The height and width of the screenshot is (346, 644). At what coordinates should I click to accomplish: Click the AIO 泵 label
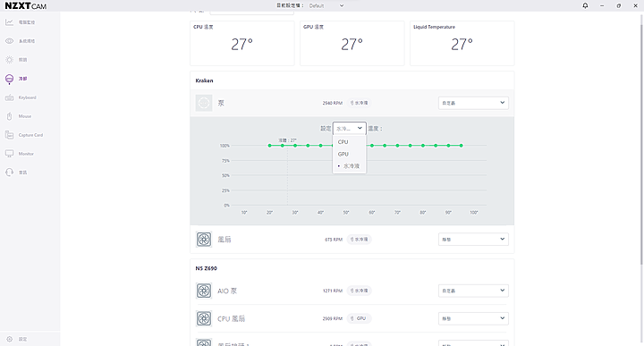(227, 291)
